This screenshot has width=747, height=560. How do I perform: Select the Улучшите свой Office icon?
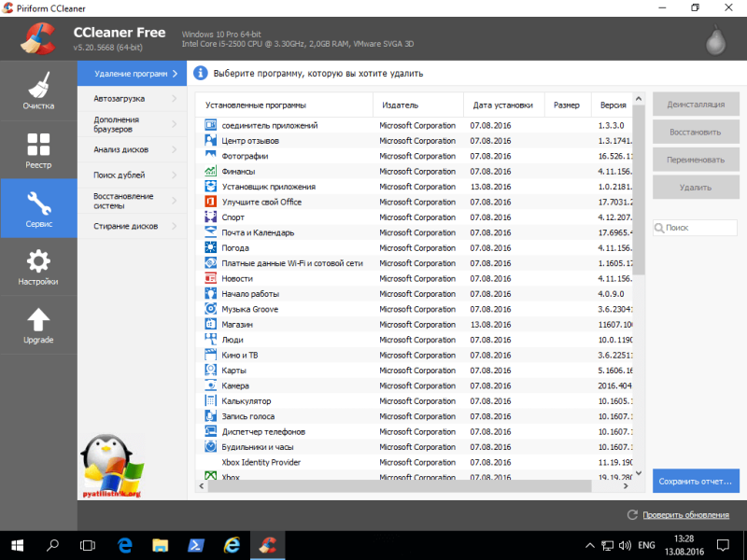tap(211, 202)
